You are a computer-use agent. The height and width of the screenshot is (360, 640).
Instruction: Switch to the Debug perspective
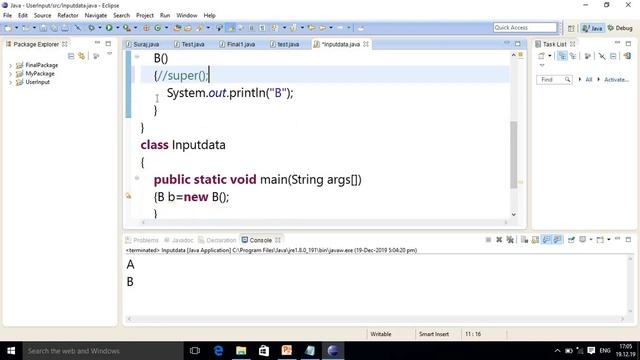click(620, 28)
